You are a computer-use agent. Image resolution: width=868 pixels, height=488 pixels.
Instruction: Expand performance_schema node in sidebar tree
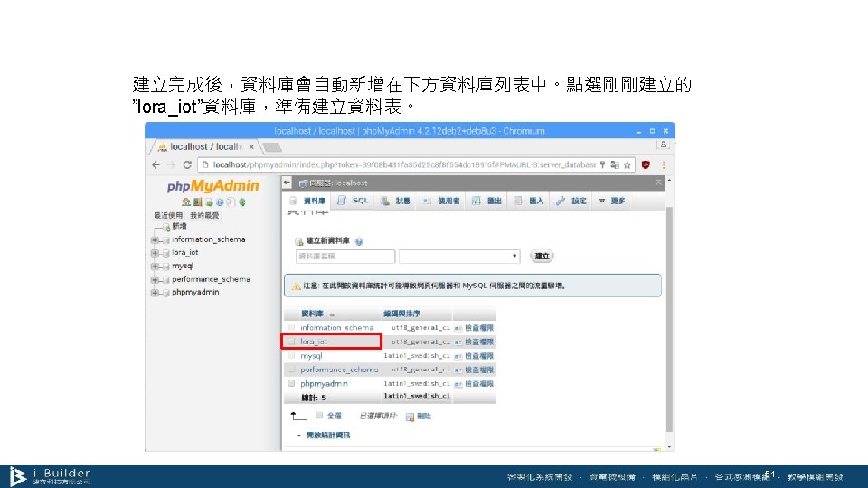(155, 280)
